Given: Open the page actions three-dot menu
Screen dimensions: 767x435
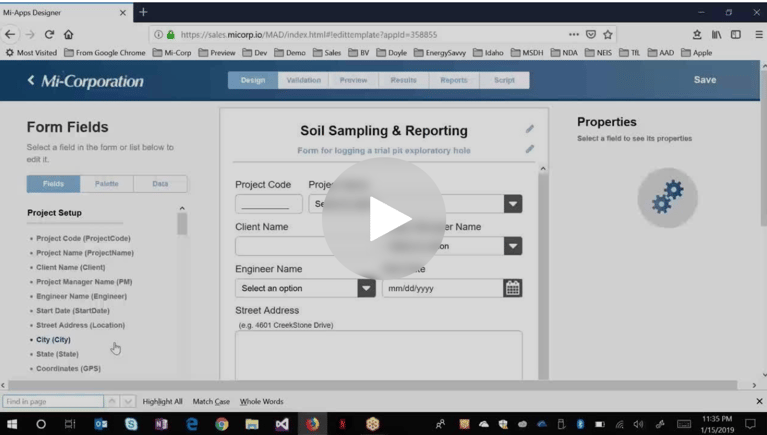Looking at the screenshot, I should click(574, 34).
